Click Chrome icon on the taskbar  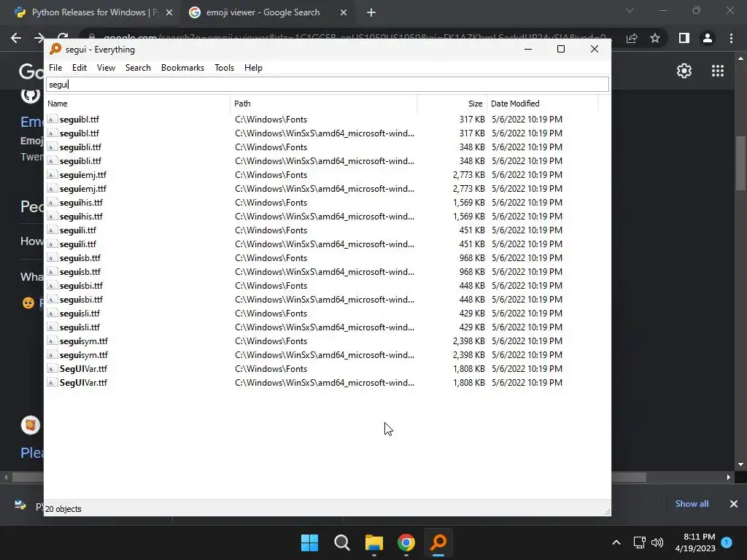(406, 542)
